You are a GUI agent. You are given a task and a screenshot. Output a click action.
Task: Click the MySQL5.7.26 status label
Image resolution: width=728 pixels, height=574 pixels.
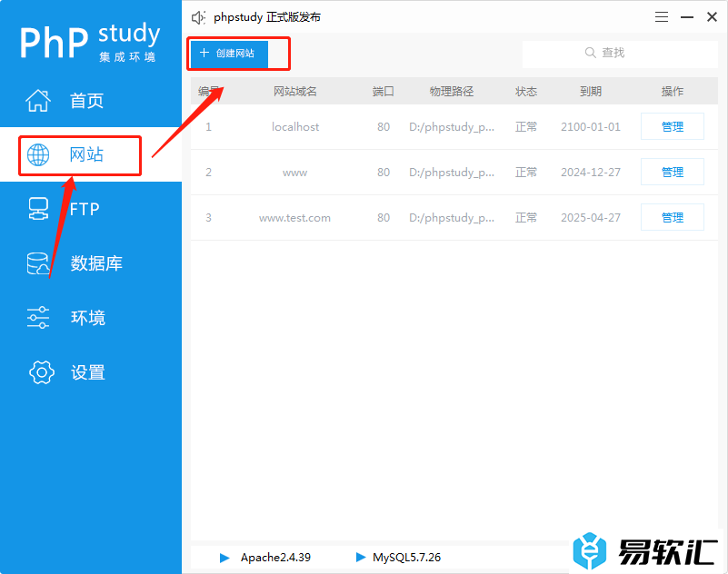pyautogui.click(x=406, y=558)
